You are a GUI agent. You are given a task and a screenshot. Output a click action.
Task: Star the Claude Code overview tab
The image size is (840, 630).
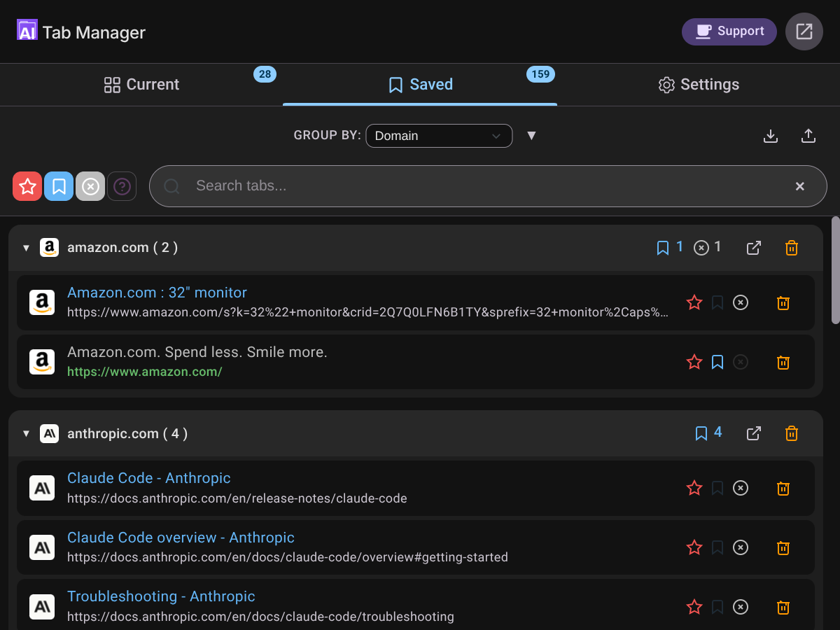[694, 547]
